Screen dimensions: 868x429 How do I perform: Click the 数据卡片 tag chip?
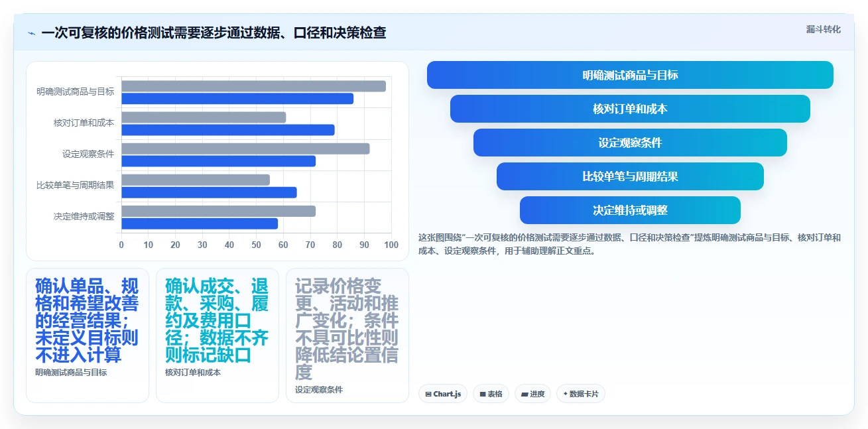(581, 394)
